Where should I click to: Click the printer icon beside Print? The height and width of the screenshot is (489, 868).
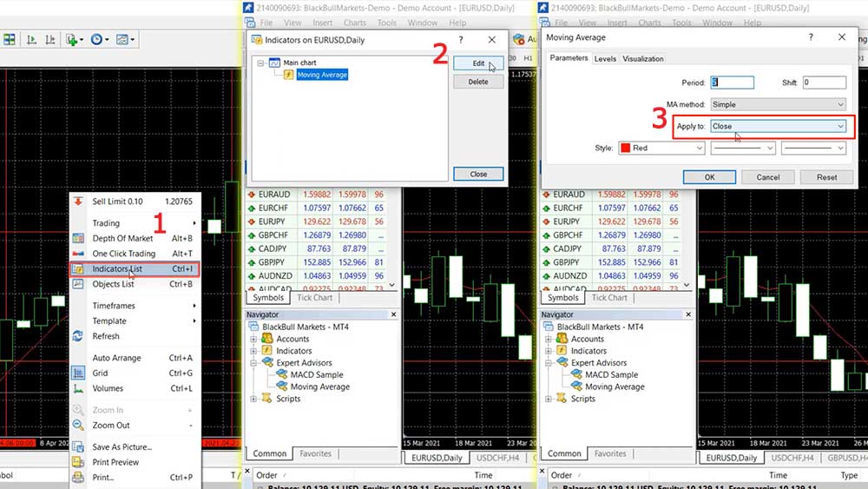tap(78, 477)
